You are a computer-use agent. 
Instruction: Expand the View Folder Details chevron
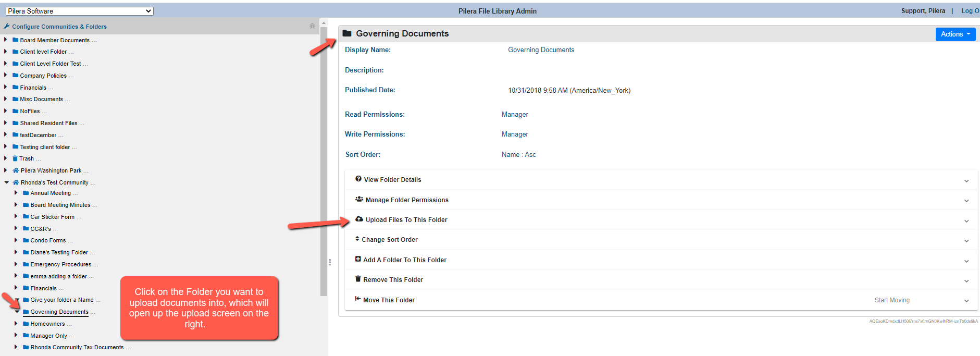click(966, 181)
